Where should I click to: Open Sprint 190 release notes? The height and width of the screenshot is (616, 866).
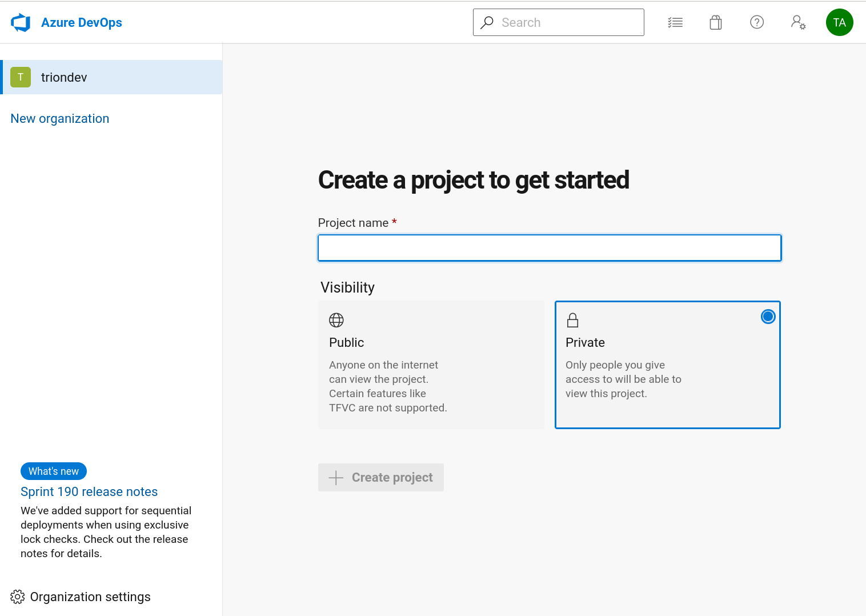pos(89,491)
